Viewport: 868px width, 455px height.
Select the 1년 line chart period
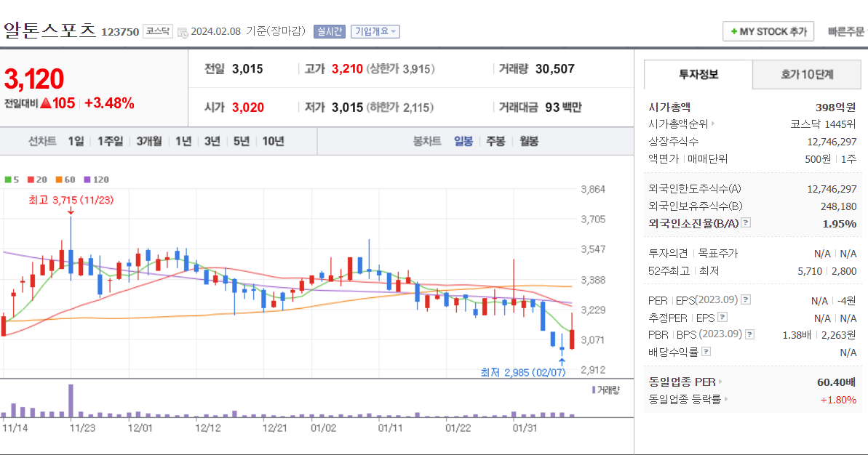tap(183, 142)
